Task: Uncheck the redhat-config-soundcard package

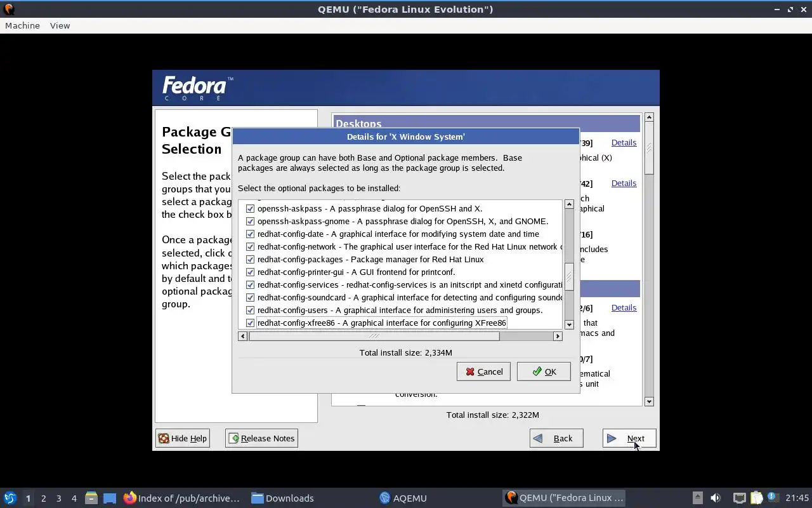Action: click(x=250, y=297)
